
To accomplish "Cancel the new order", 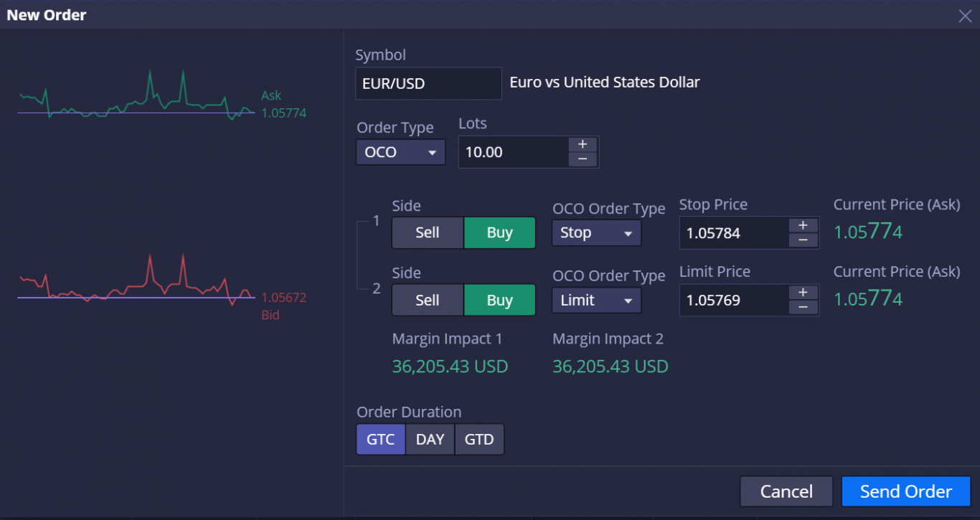I will tap(786, 491).
